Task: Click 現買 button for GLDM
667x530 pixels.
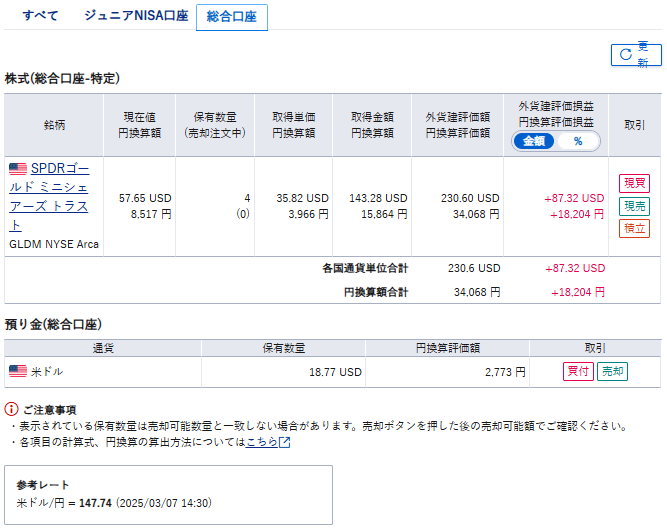Action: point(634,183)
